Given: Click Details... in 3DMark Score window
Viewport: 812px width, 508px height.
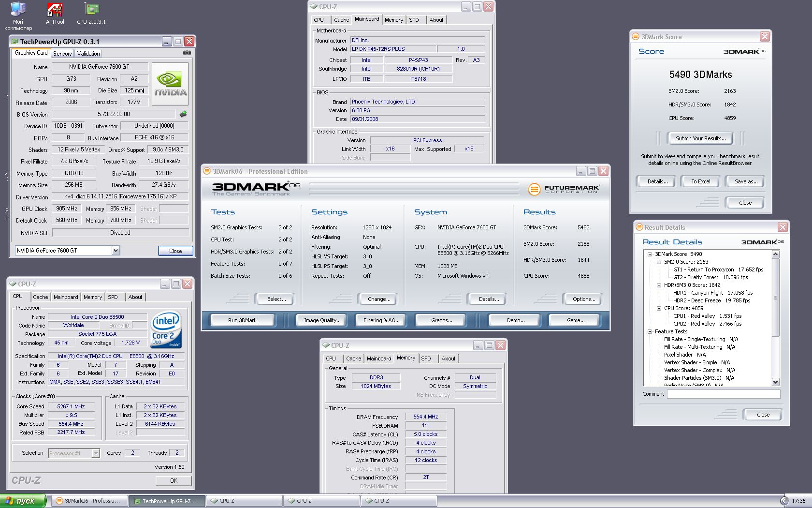Looking at the screenshot, I should [657, 181].
